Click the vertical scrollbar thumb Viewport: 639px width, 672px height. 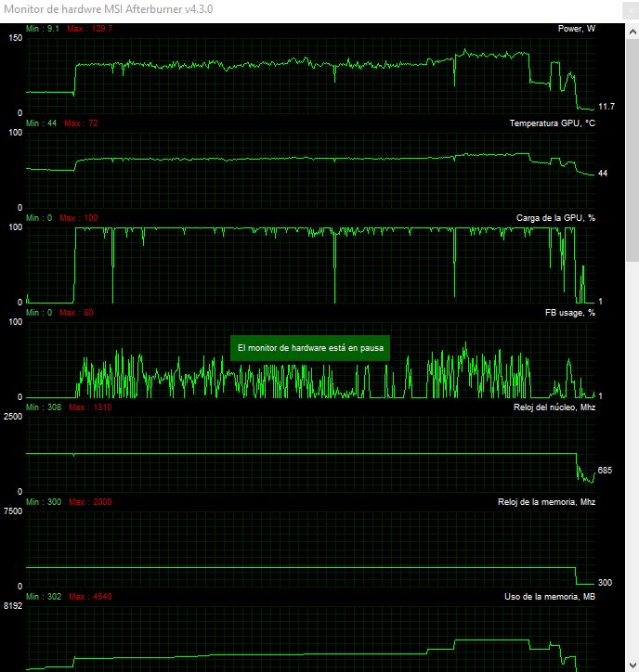click(632, 150)
